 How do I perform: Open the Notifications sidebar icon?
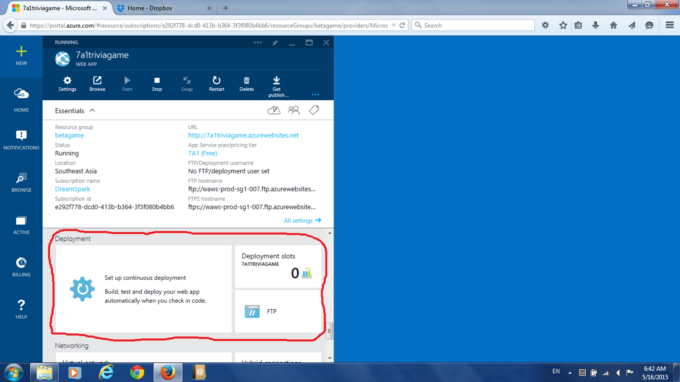(21, 140)
